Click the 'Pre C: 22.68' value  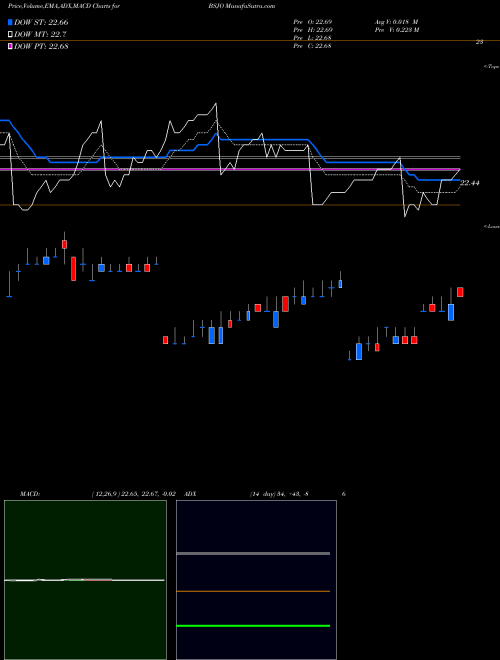313,46
